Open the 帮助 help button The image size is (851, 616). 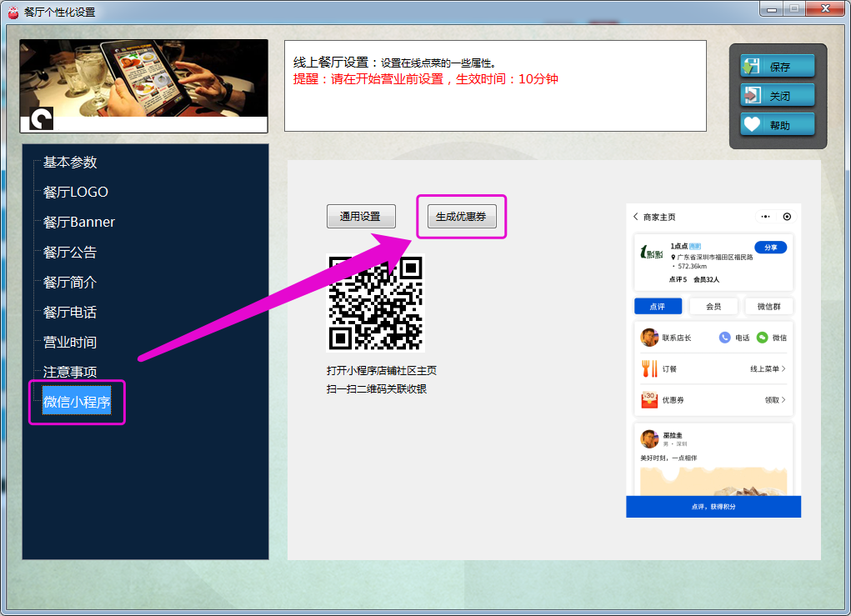777,125
